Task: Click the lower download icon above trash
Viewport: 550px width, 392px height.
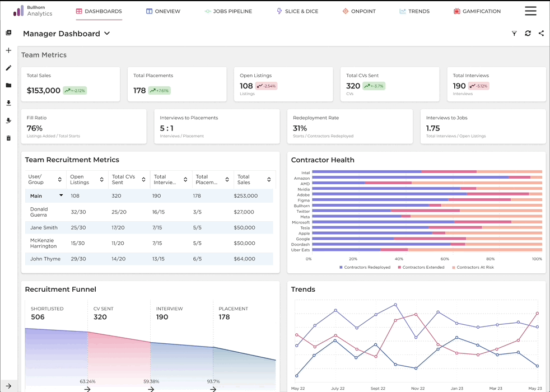Action: (9, 120)
